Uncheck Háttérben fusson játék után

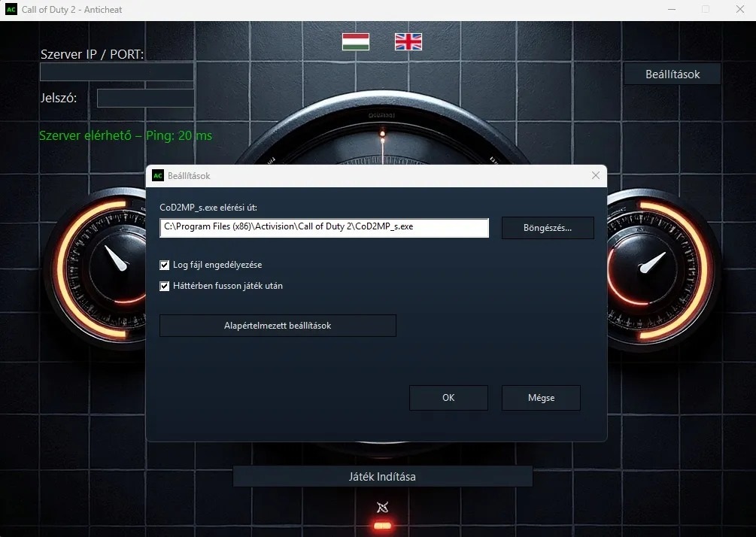[165, 287]
